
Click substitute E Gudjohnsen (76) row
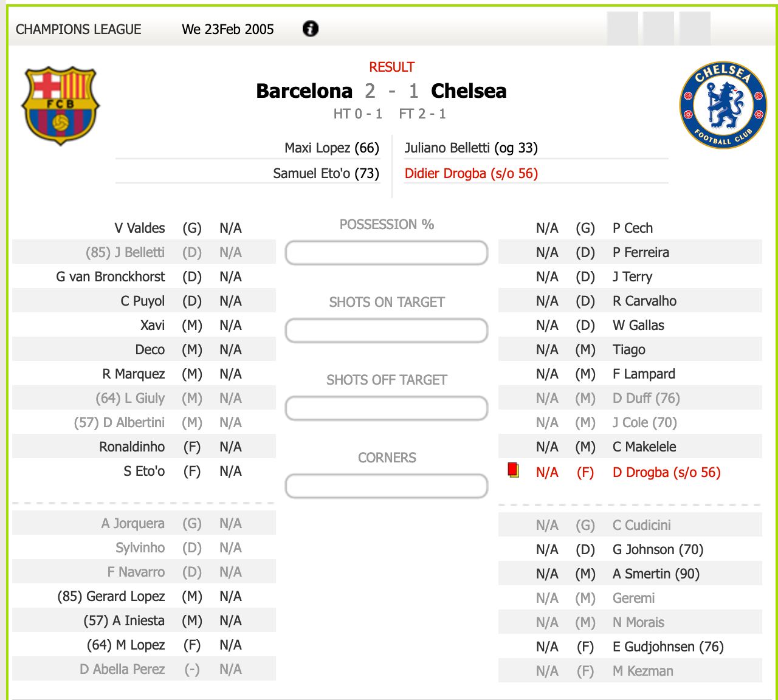coord(630,647)
